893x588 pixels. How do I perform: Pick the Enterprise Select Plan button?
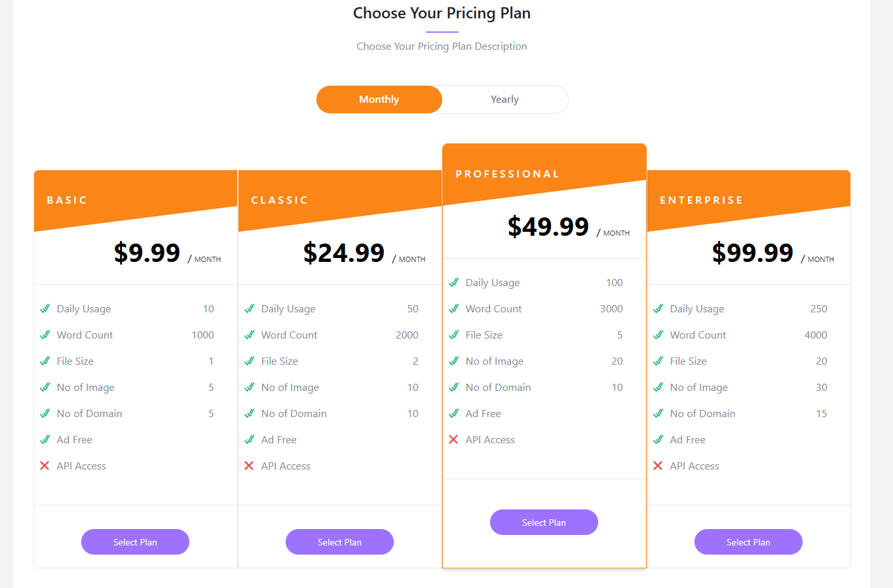tap(748, 542)
